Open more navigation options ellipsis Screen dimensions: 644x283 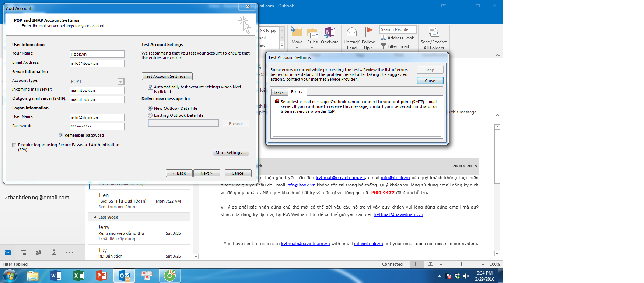70,252
